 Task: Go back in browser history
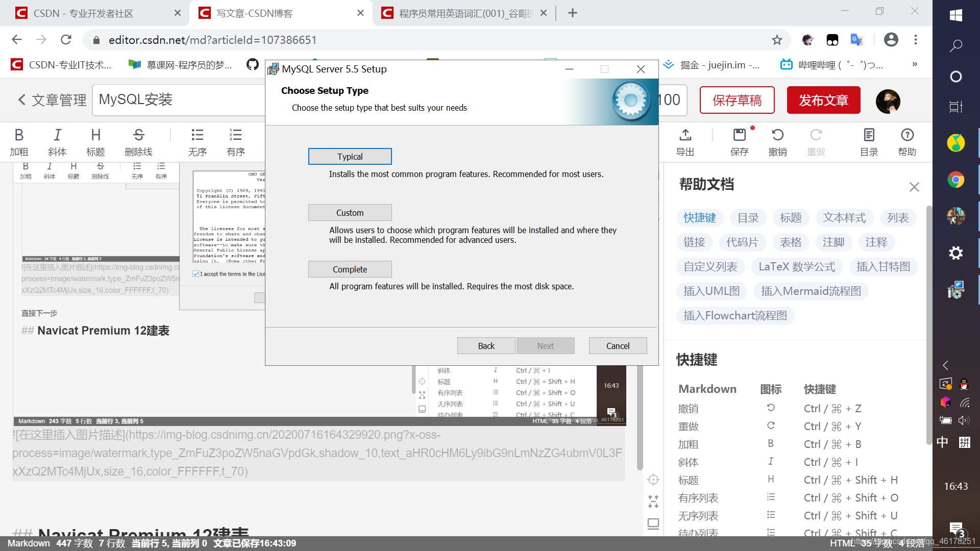tap(17, 40)
